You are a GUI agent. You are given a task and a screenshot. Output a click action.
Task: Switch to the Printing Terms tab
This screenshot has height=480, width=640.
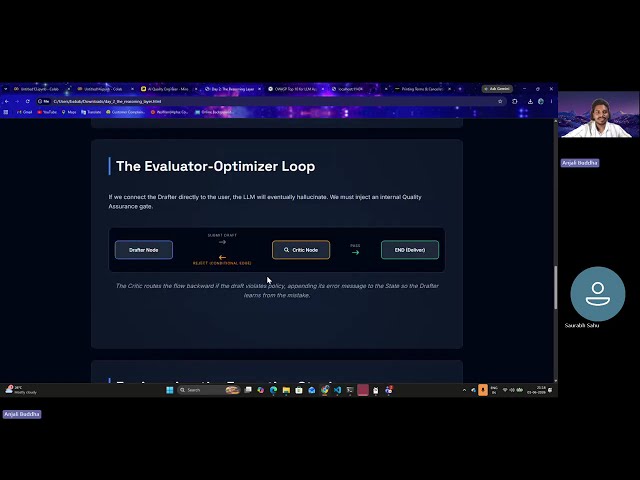422,89
